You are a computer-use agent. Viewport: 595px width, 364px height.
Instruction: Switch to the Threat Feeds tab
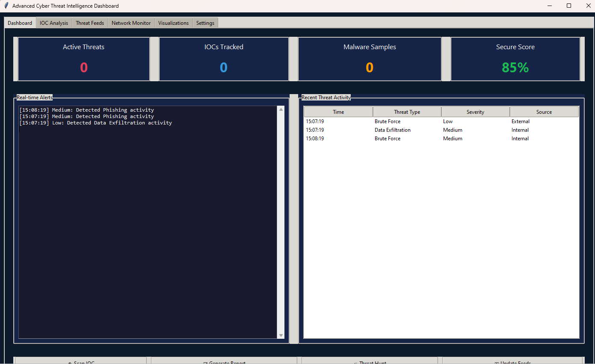coord(90,23)
